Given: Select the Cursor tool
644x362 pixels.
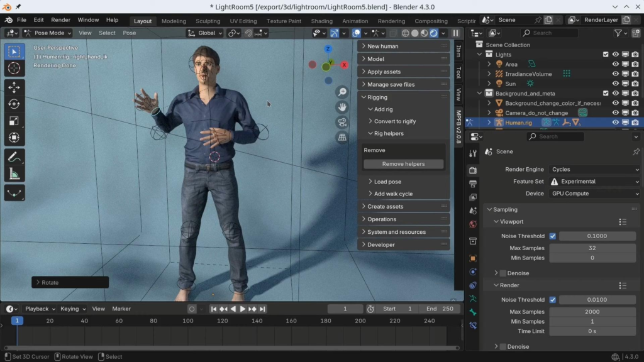Looking at the screenshot, I should click(x=14, y=68).
